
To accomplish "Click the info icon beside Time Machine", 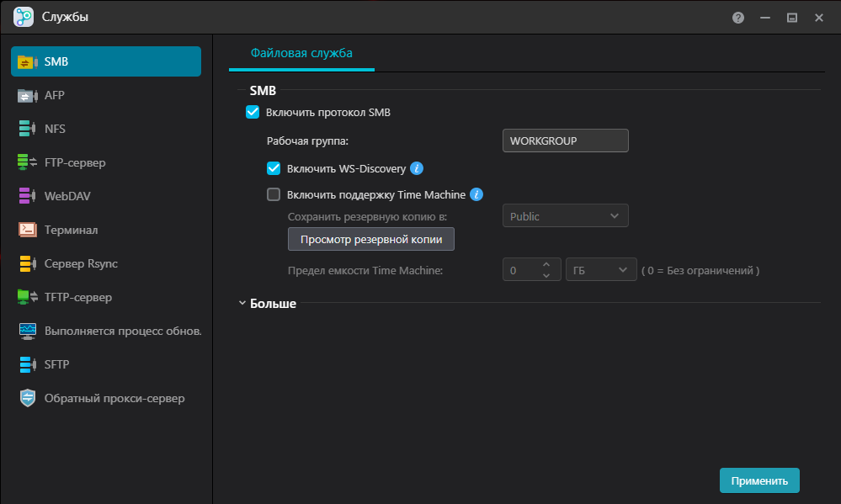I will (476, 194).
